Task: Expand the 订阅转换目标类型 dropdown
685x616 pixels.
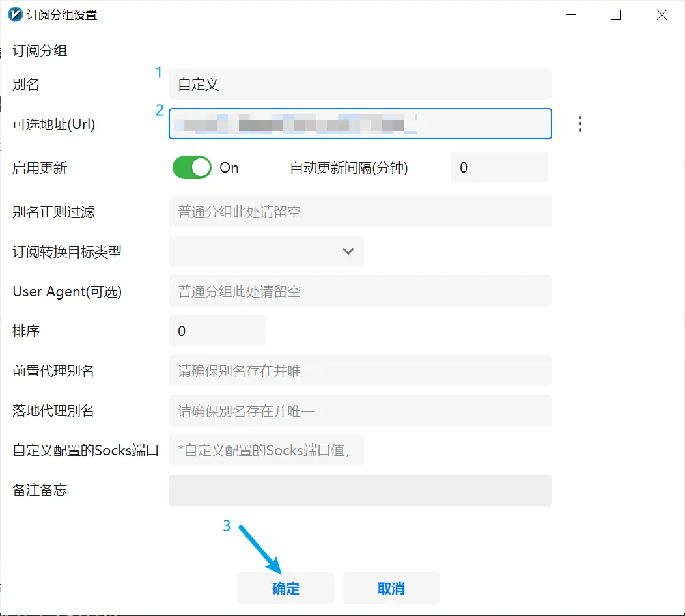Action: tap(266, 251)
